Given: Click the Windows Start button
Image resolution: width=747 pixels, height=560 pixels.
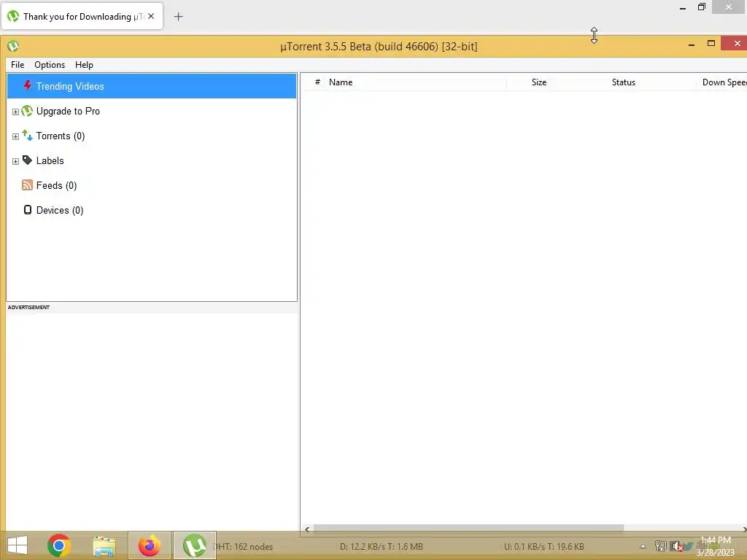Looking at the screenshot, I should 18,545.
